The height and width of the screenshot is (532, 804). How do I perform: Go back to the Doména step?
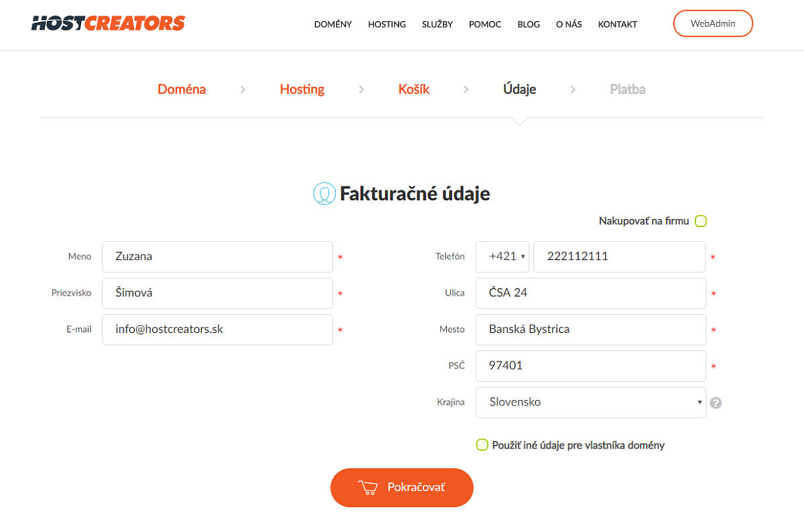coord(182,89)
